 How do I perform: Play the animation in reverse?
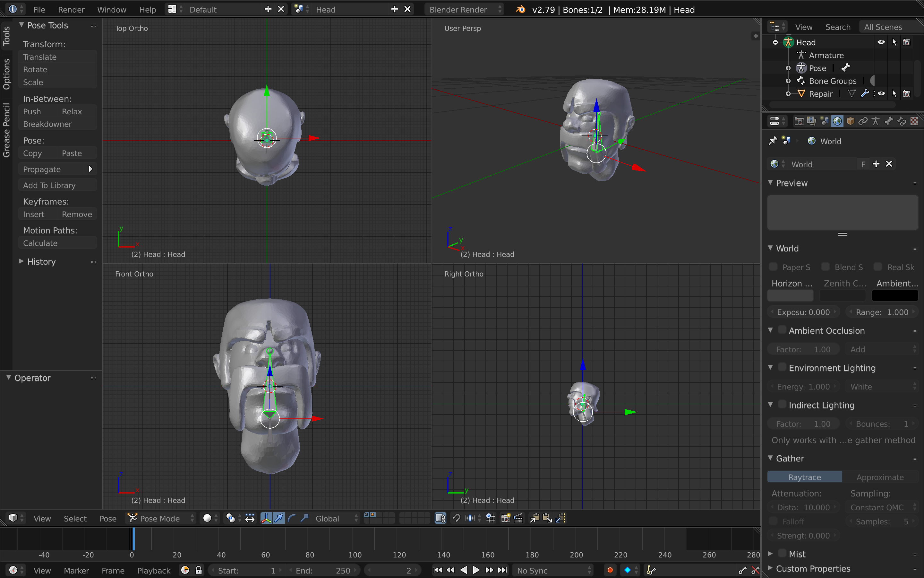point(464,570)
